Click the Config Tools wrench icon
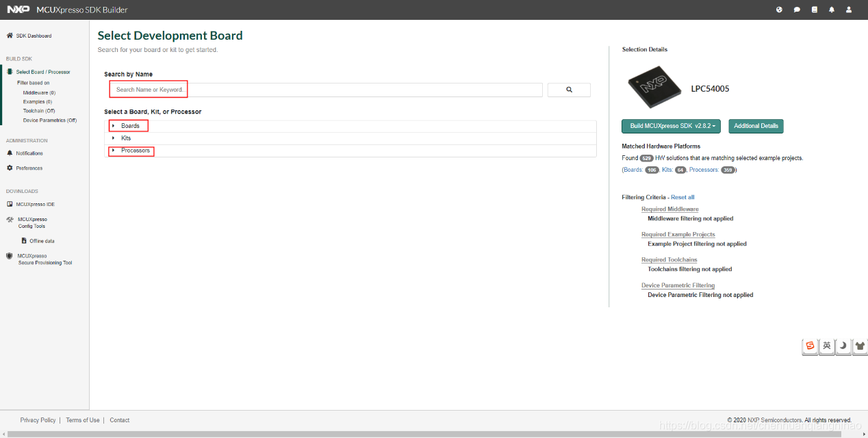868x438 pixels. (10, 220)
